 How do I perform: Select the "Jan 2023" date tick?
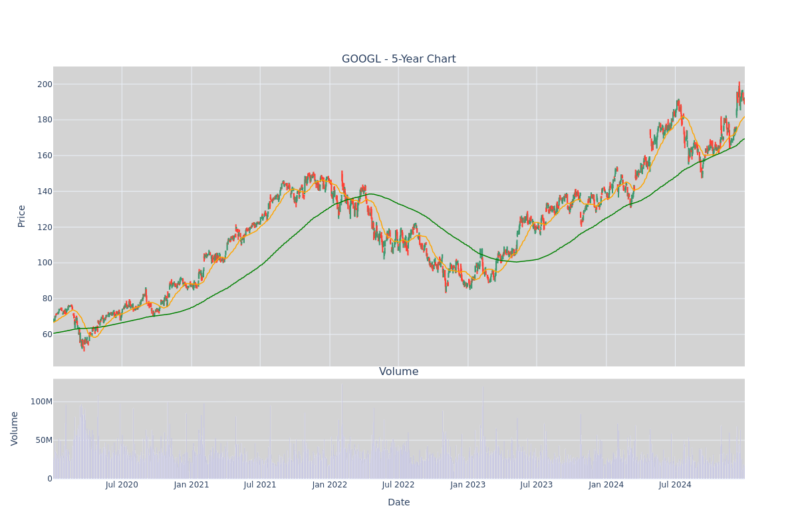468,485
